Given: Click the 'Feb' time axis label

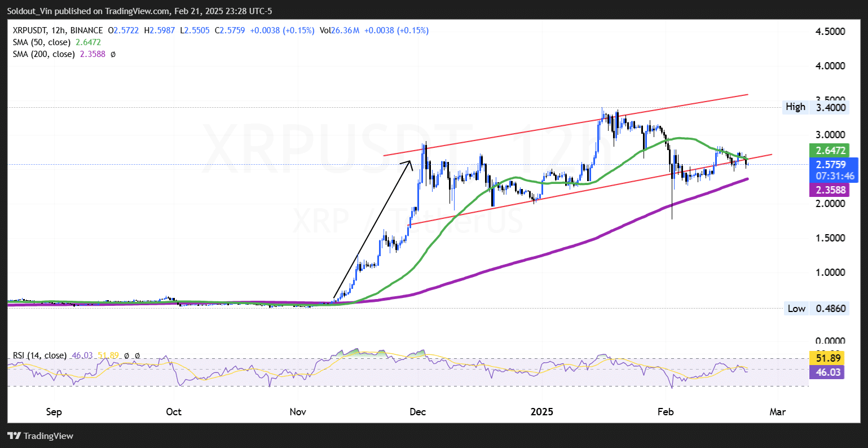Looking at the screenshot, I should pyautogui.click(x=667, y=412).
